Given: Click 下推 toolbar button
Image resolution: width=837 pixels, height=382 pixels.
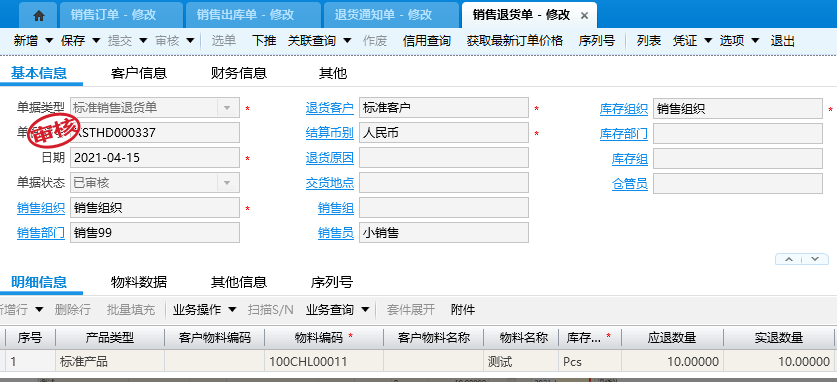Looking at the screenshot, I should tap(264, 41).
